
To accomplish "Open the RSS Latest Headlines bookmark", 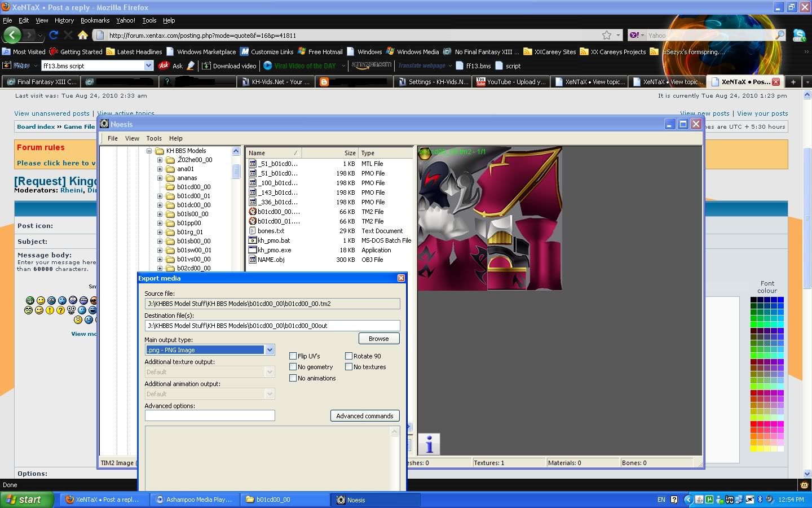I will pos(134,51).
